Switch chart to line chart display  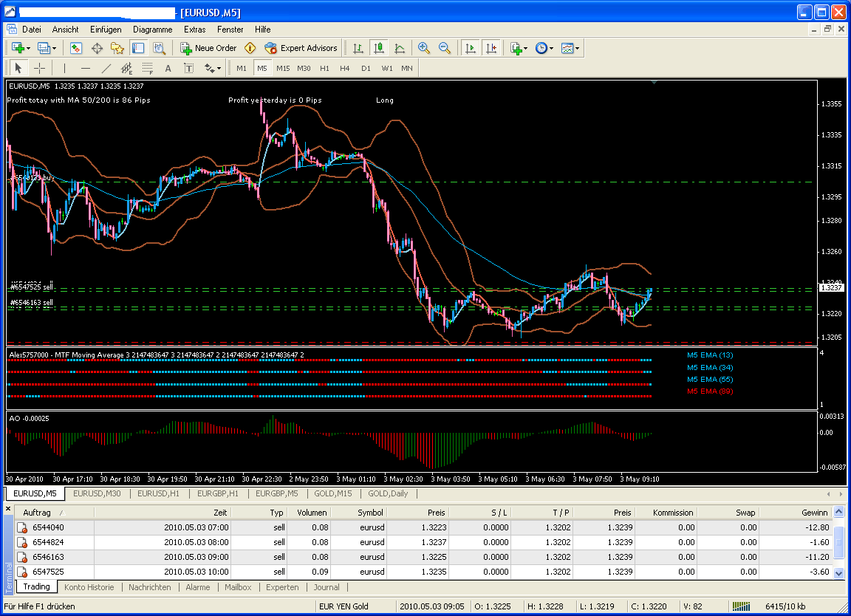pos(400,48)
